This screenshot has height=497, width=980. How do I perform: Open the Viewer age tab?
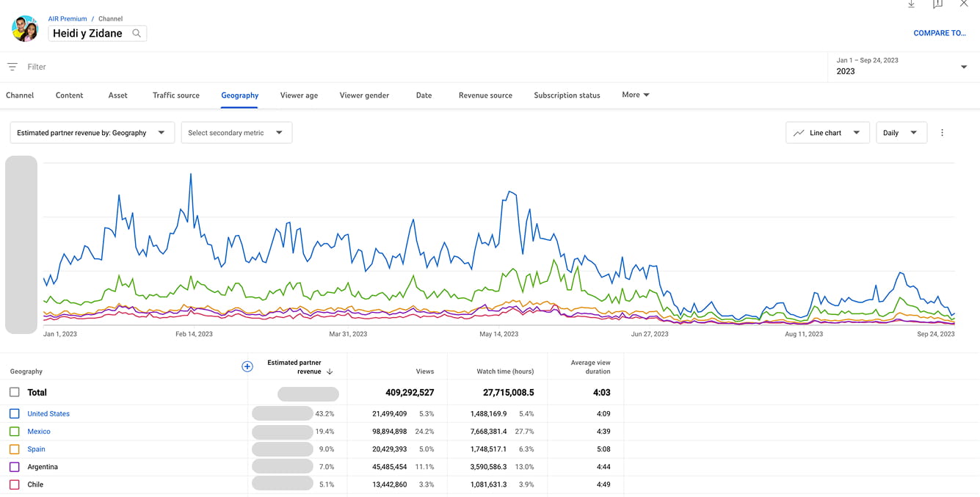(x=299, y=95)
